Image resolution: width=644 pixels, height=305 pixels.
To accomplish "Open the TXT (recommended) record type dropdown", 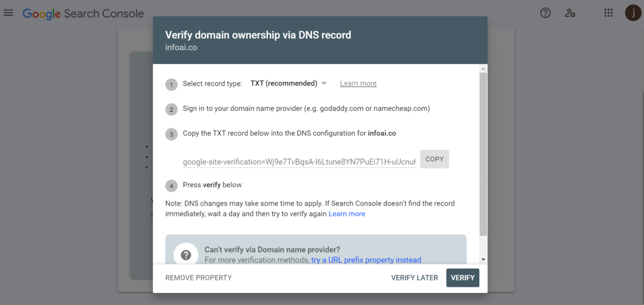I will (288, 84).
